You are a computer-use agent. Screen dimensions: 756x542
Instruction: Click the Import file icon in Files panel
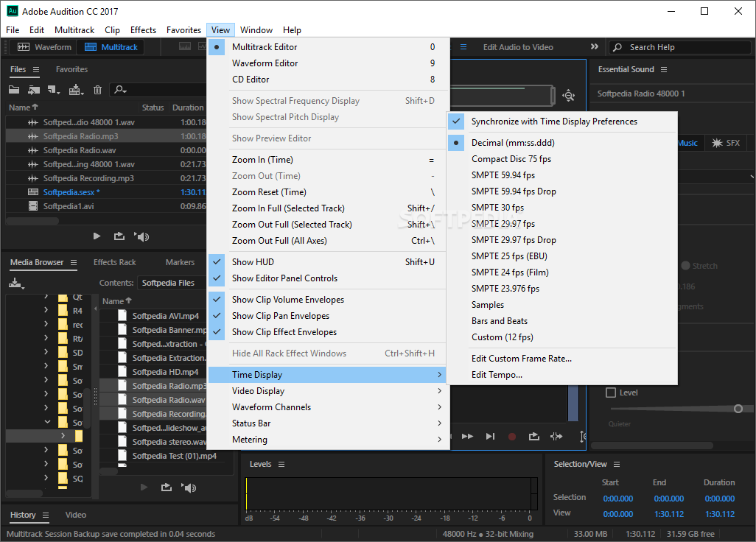(x=34, y=90)
